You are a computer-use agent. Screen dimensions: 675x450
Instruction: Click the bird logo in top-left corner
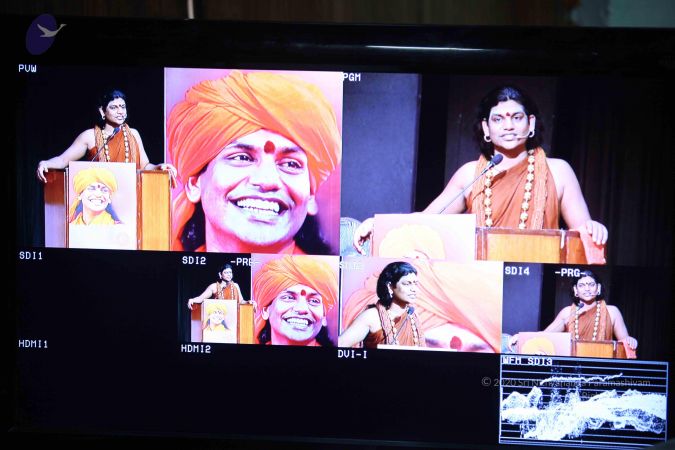click(x=45, y=34)
